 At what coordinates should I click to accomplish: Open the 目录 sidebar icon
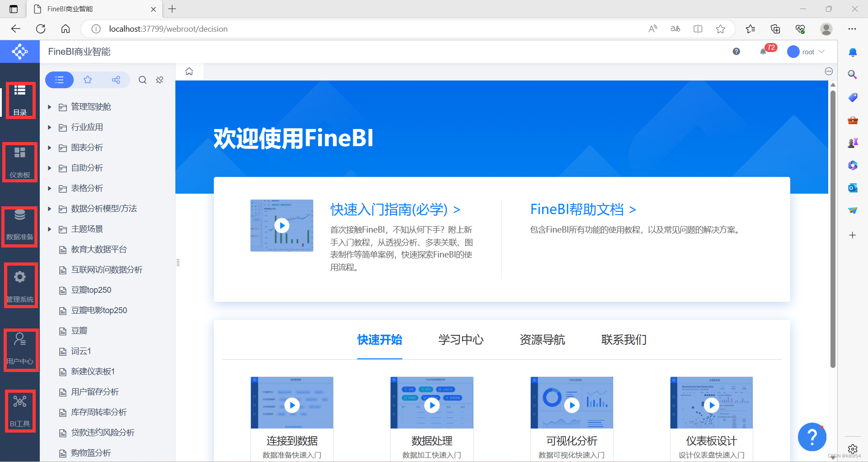point(20,100)
